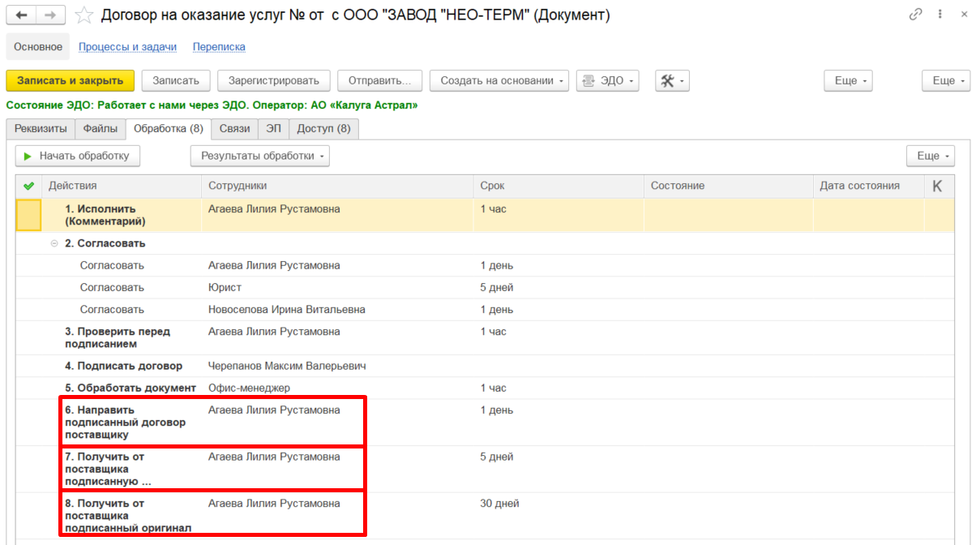The height and width of the screenshot is (545, 980).
Task: Open the Еще menu of the processing table
Action: (931, 156)
